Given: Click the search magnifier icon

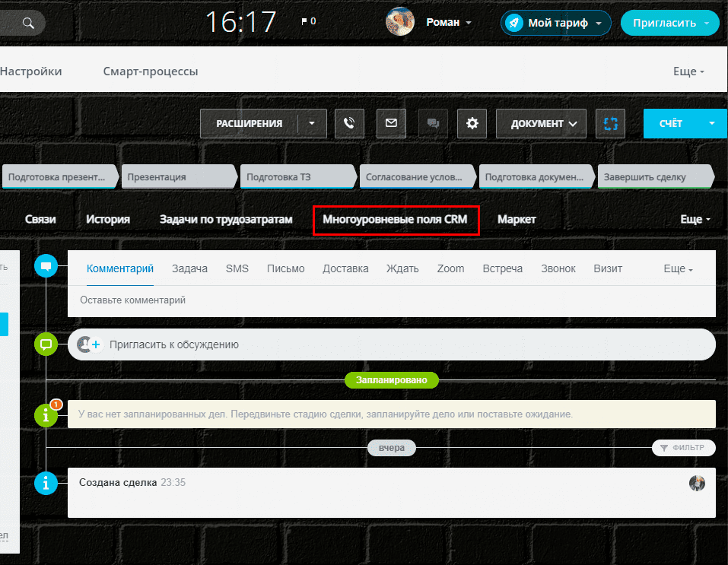Looking at the screenshot, I should pos(28,23).
